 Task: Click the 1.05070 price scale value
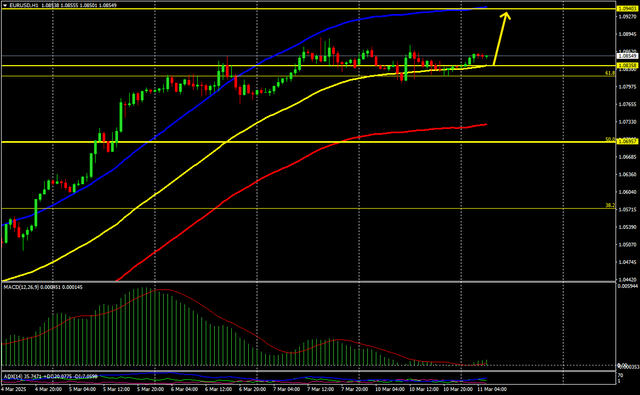pyautogui.click(x=627, y=245)
